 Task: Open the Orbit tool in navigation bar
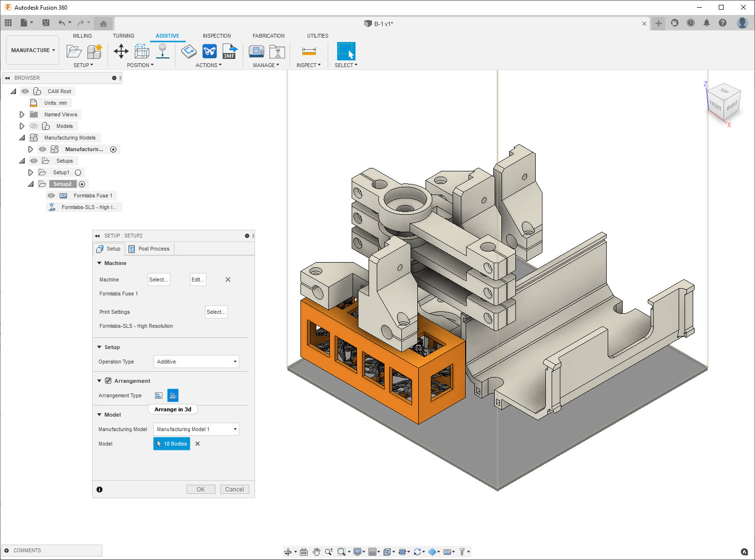pos(288,551)
